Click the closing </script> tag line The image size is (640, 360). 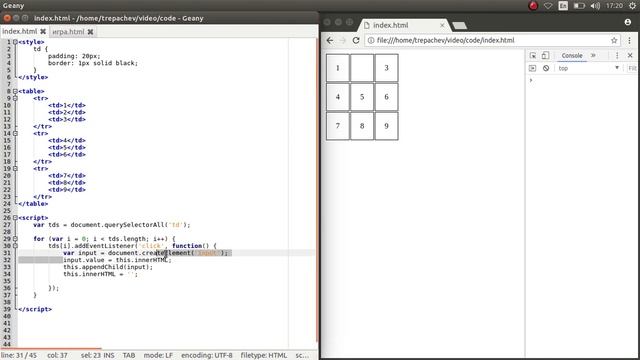click(x=35, y=309)
